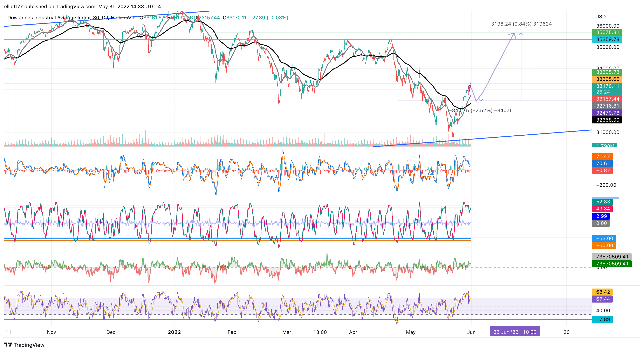Image resolution: width=644 pixels, height=352 pixels.
Task: Click the USD currency label
Action: click(601, 17)
